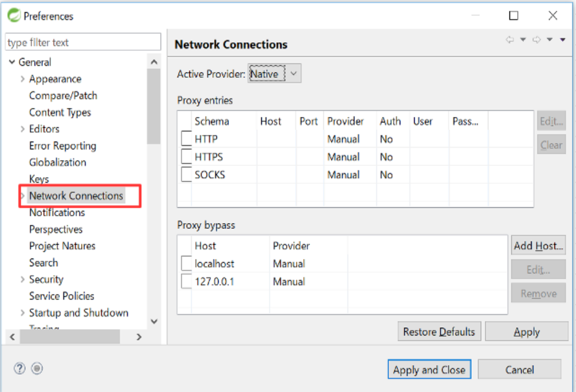576x392 pixels.
Task: Open Notifications preferences
Action: point(57,213)
